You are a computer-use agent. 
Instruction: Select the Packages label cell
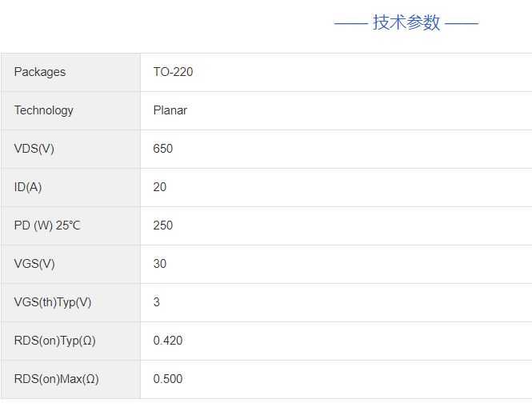[40, 72]
